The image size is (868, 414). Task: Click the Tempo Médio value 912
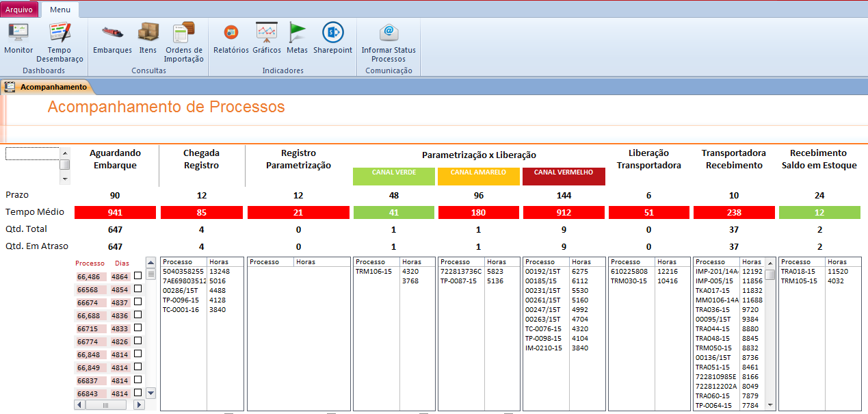click(564, 212)
